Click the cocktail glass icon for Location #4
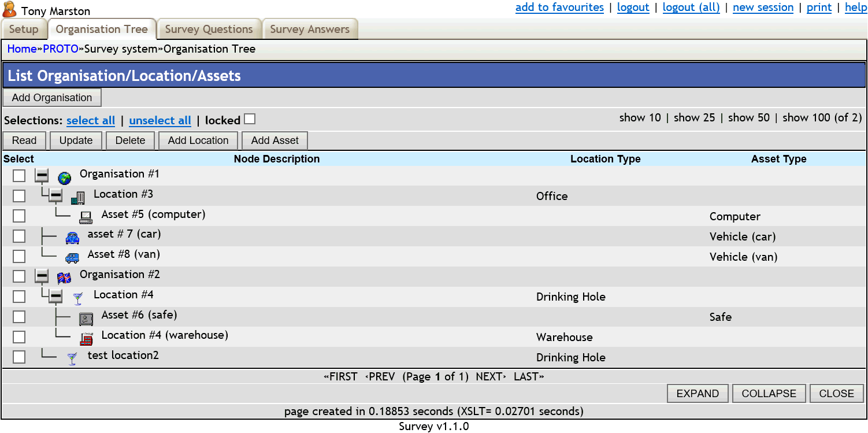 (77, 297)
